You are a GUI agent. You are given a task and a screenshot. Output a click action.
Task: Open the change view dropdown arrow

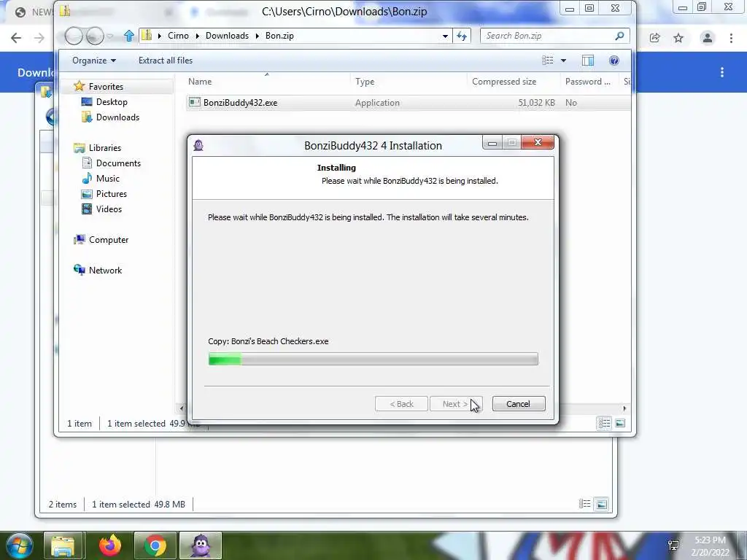coord(564,61)
